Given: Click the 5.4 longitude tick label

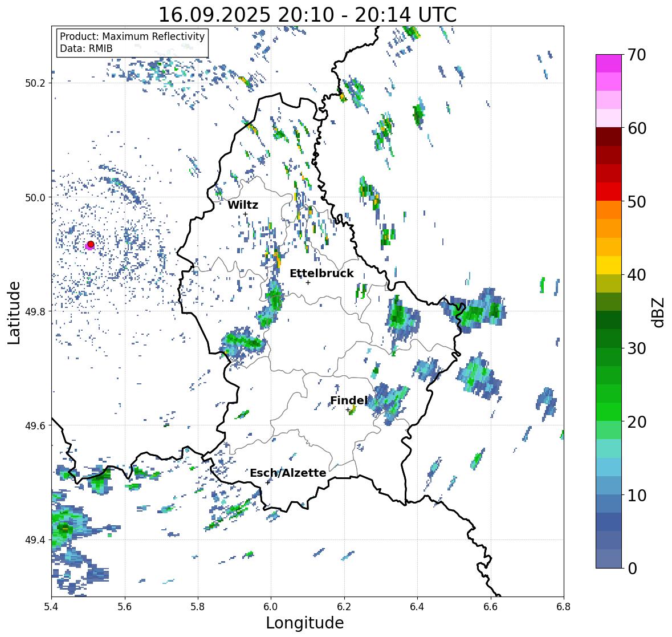Looking at the screenshot, I should click(51, 606).
